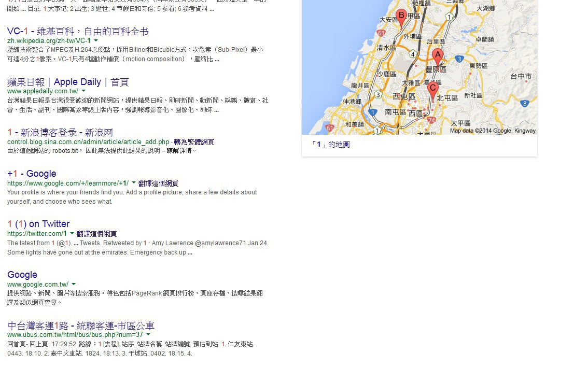This screenshot has height=368, width=588.
Task: Click map marker B near 大安區
Action: [x=401, y=18]
